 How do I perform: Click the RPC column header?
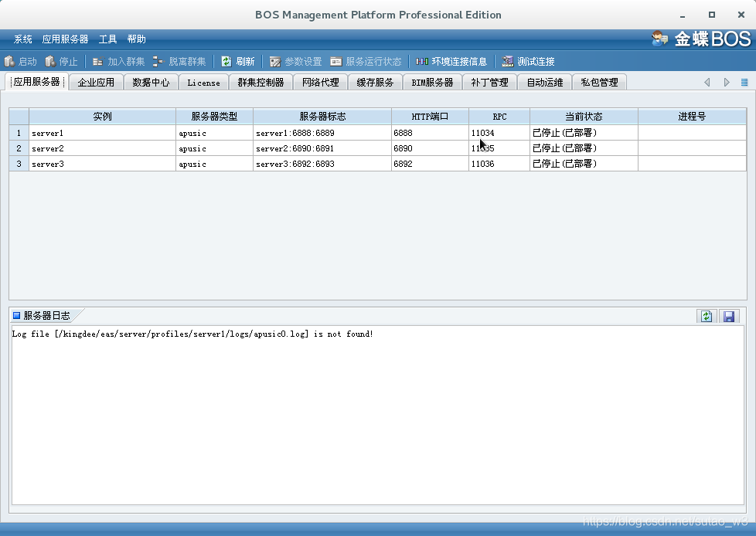(499, 117)
